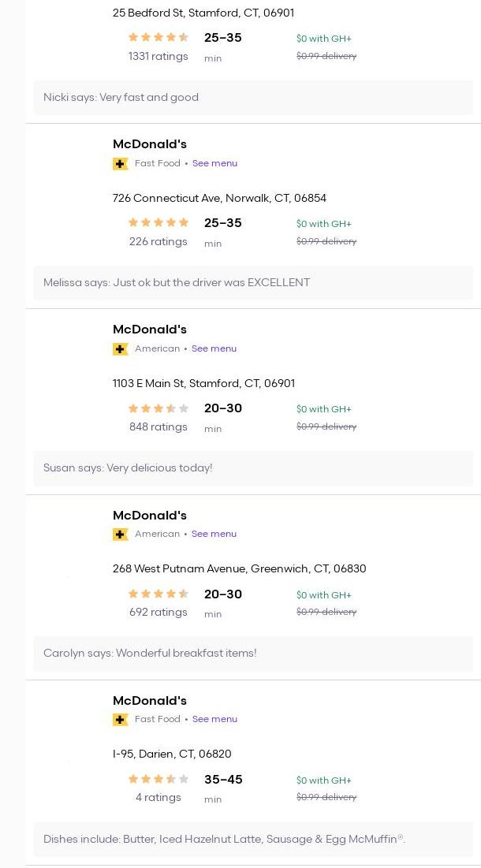Click Dishes include Butter, Iced Hazelnut Latte text
Image resolution: width=481 pixels, height=868 pixels.
point(224,839)
